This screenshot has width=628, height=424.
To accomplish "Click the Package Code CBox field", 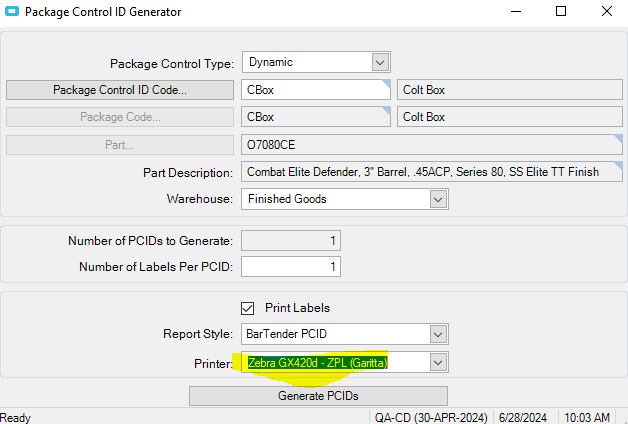I will 316,117.
